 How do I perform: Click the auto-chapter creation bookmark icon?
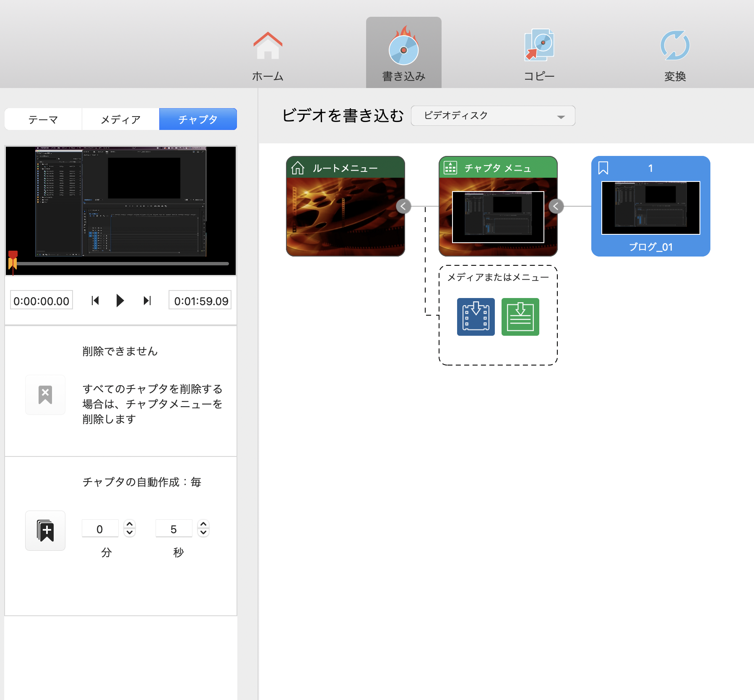45,530
